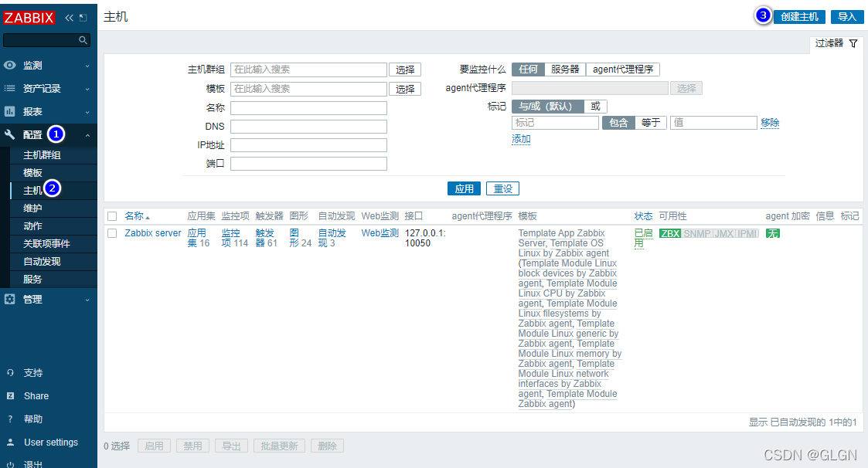Click 创建主机 button

pyautogui.click(x=799, y=16)
